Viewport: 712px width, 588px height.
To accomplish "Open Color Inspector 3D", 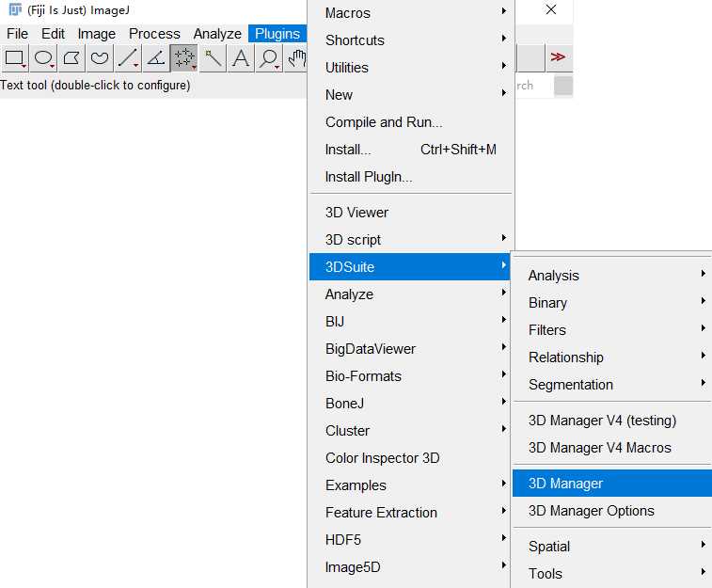I will coord(410,457).
